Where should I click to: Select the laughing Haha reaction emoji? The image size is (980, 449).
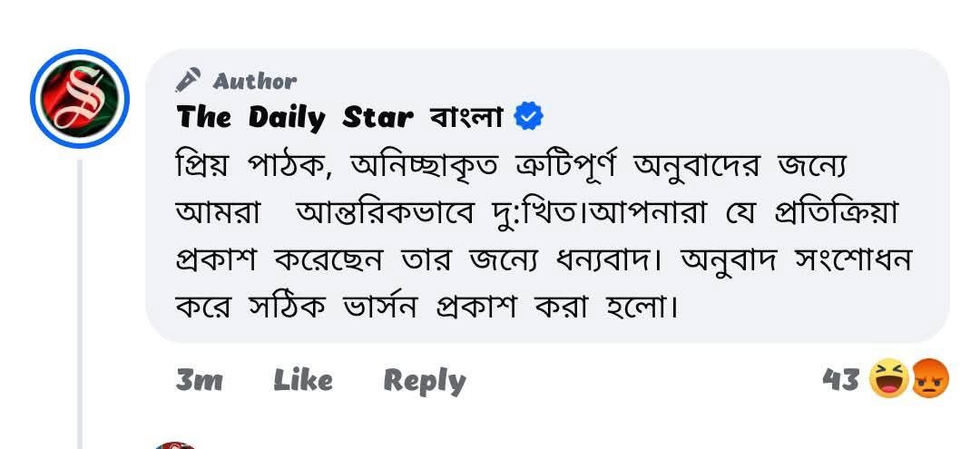pyautogui.click(x=890, y=379)
